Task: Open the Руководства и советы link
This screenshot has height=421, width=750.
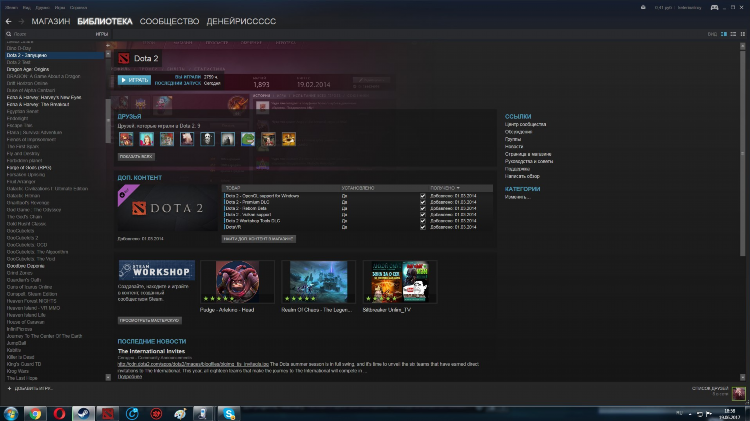Action: point(529,162)
